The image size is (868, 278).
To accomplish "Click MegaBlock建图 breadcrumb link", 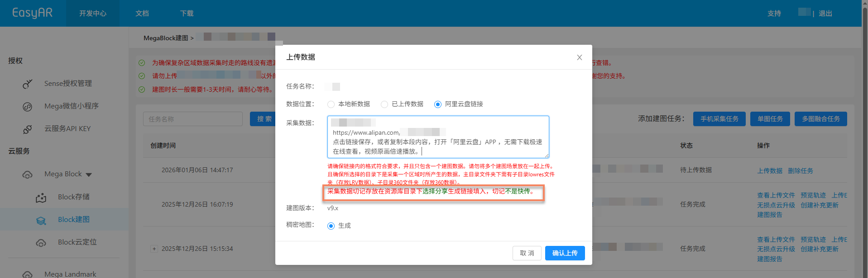I will pyautogui.click(x=166, y=38).
